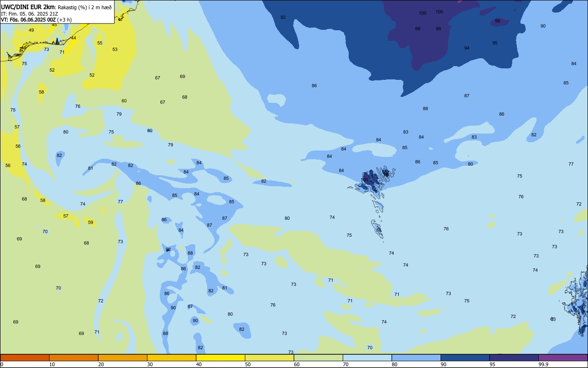Pick the navy 95–99.9 legend swatch
The height and width of the screenshot is (368, 588).
click(x=514, y=357)
